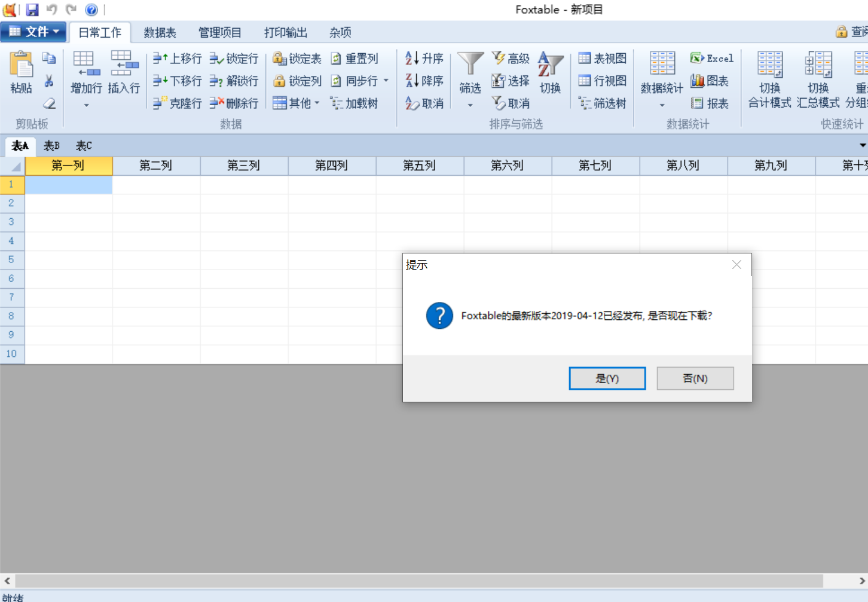Screen dimensions: 868x602
Task: Move row up with 上移行
Action: (x=177, y=58)
